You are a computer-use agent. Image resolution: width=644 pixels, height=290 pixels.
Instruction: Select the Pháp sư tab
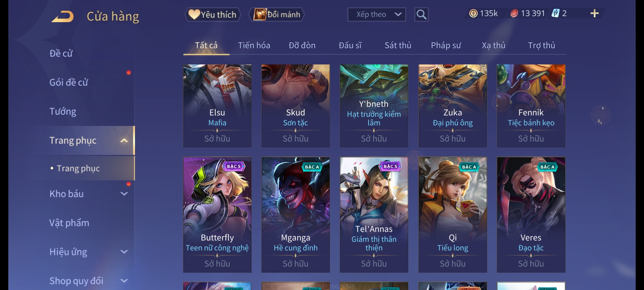[x=446, y=45]
